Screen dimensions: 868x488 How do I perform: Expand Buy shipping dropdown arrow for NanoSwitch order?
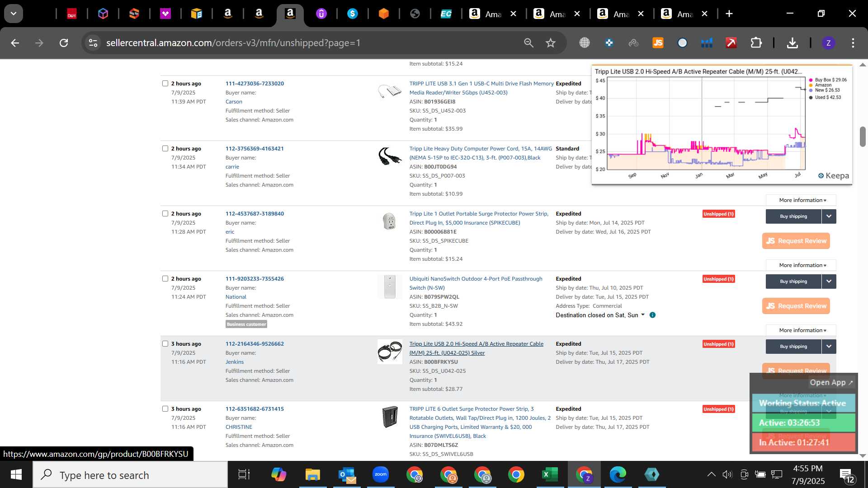pyautogui.click(x=829, y=281)
